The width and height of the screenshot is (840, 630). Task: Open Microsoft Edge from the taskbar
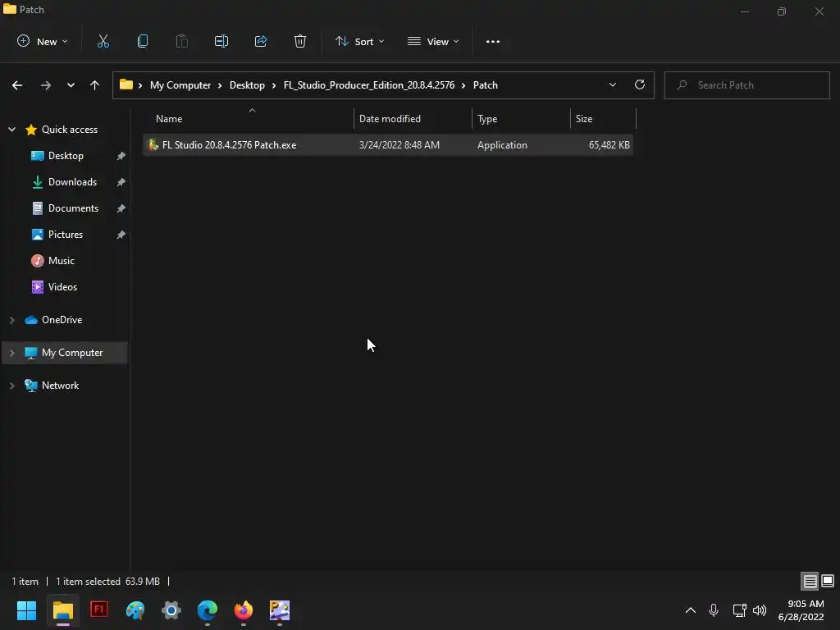coord(208,610)
